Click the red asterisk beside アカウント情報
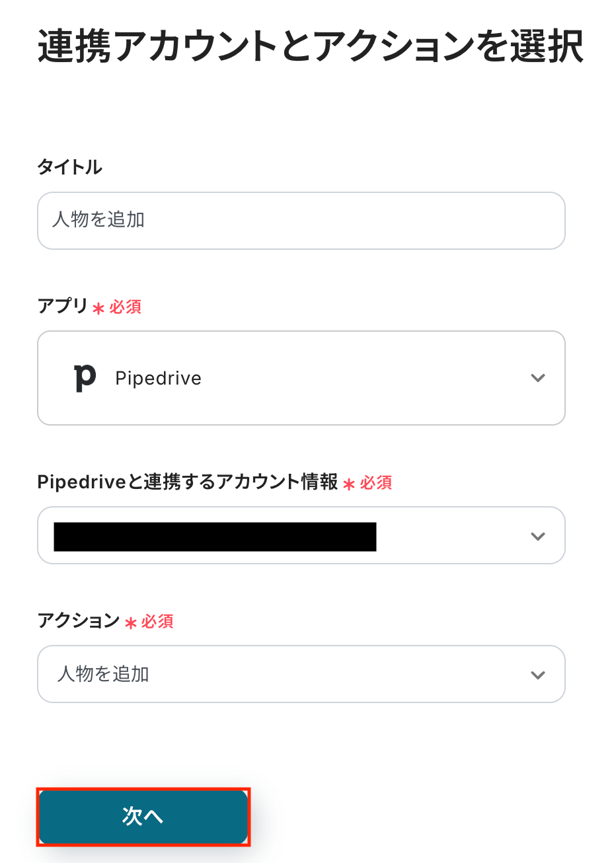Image resolution: width=616 pixels, height=863 pixels. 349,484
